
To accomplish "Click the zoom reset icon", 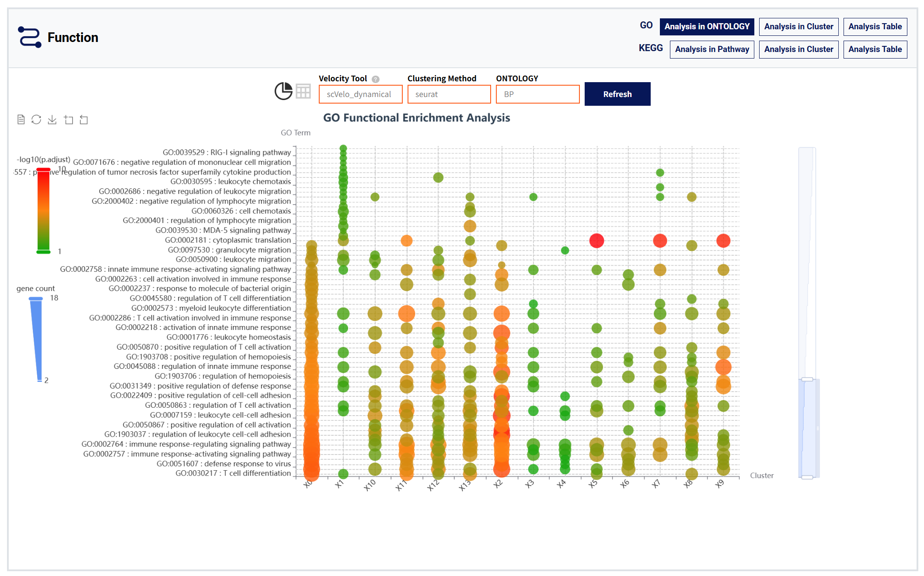I will (84, 120).
